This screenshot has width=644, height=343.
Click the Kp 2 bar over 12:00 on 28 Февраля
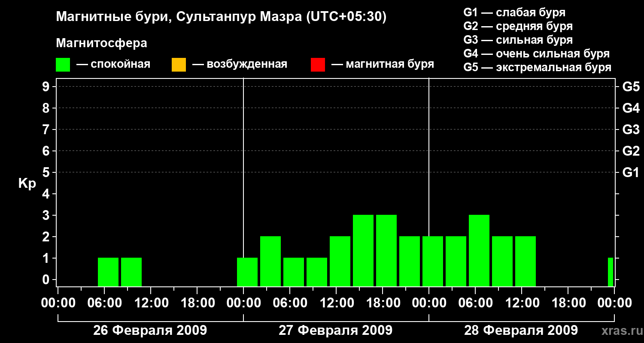point(526,261)
